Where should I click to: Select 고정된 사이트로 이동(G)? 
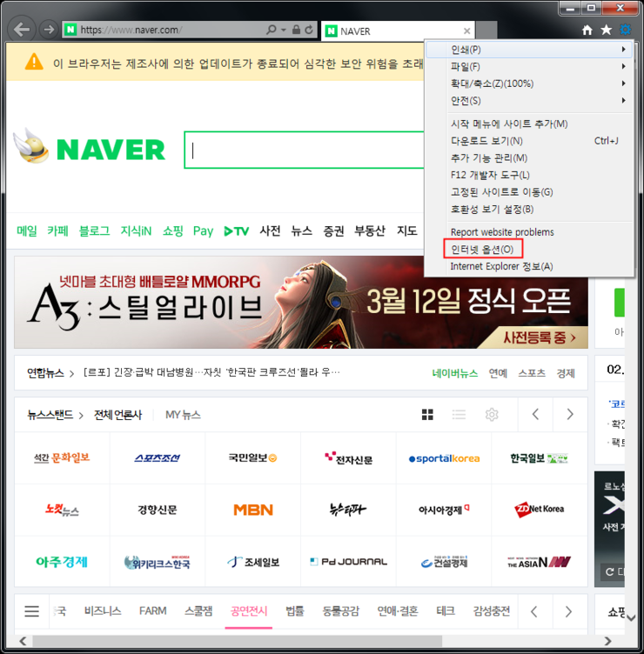tap(529, 192)
